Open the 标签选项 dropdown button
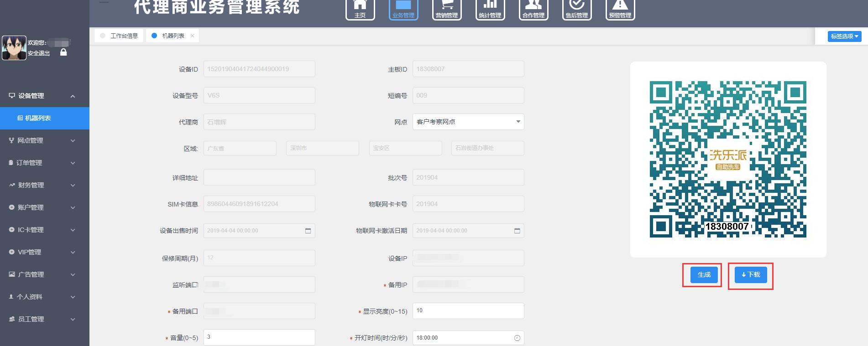This screenshot has width=868, height=346. pos(844,36)
